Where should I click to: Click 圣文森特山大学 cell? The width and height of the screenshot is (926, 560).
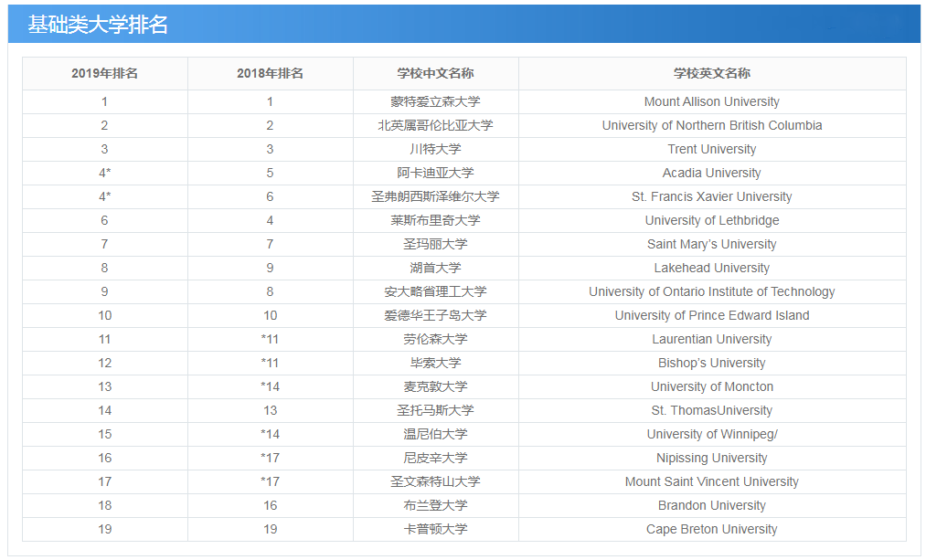(x=435, y=481)
